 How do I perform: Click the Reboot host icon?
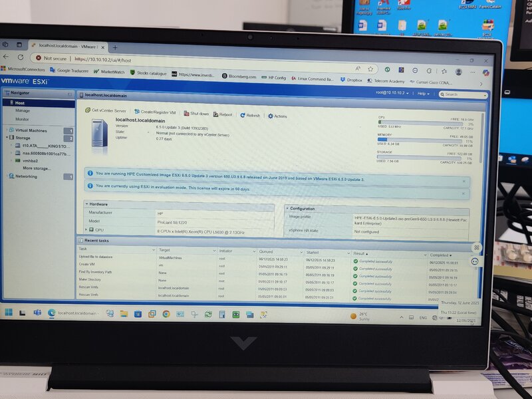point(215,114)
